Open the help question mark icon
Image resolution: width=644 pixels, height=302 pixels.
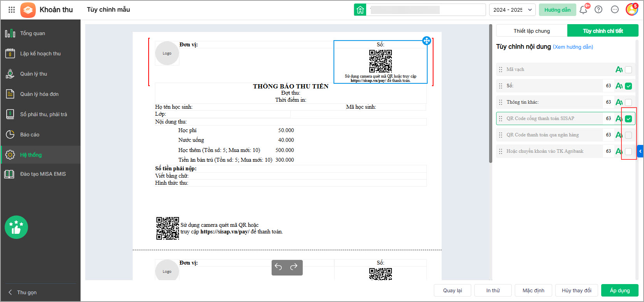tap(598, 10)
